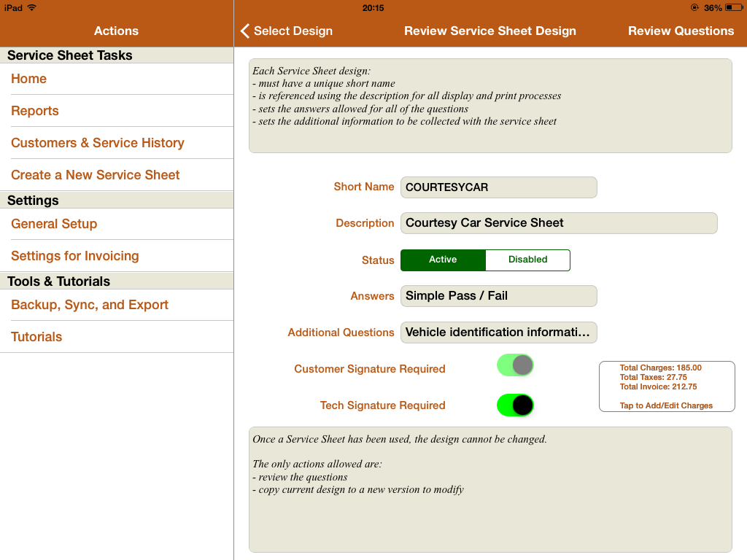Image resolution: width=747 pixels, height=560 pixels.
Task: Open Reports from sidebar
Action: (35, 111)
